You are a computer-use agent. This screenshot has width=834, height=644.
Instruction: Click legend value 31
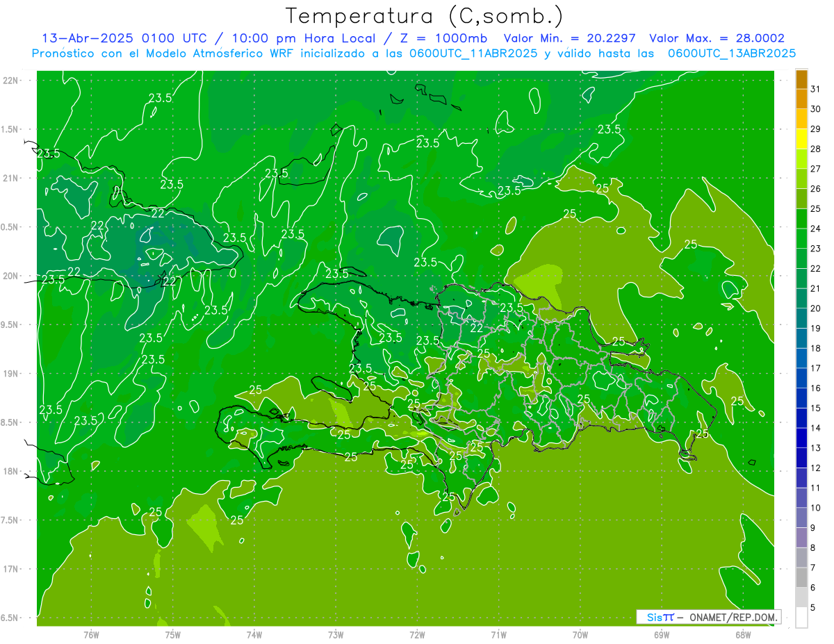[x=816, y=89]
